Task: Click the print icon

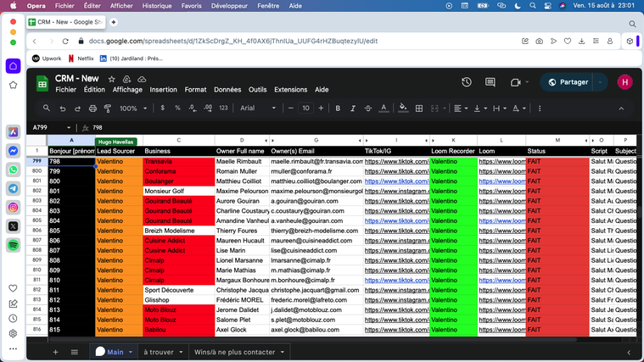Action: 92,109
